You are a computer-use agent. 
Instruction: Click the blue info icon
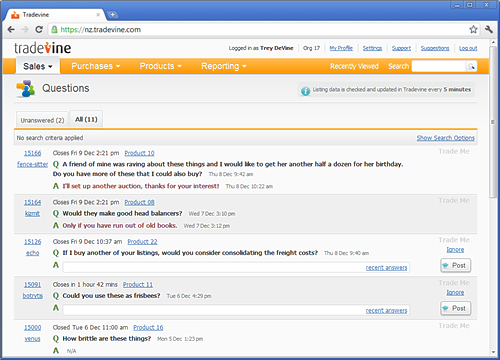[x=305, y=91]
